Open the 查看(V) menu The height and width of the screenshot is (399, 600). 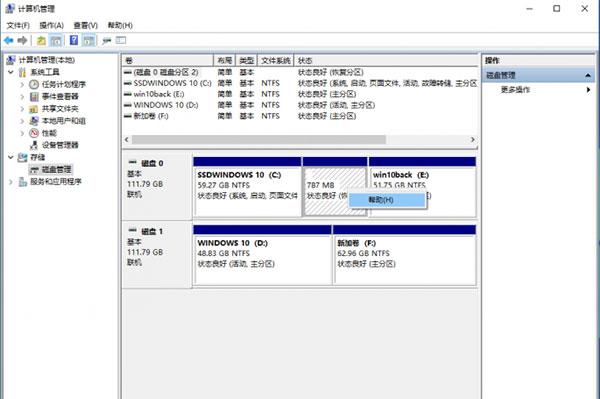point(85,25)
